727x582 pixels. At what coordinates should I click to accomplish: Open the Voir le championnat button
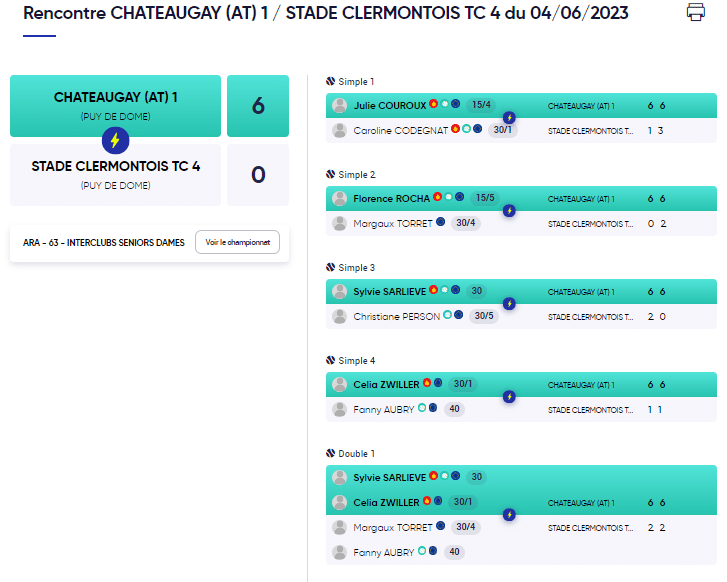(x=237, y=242)
